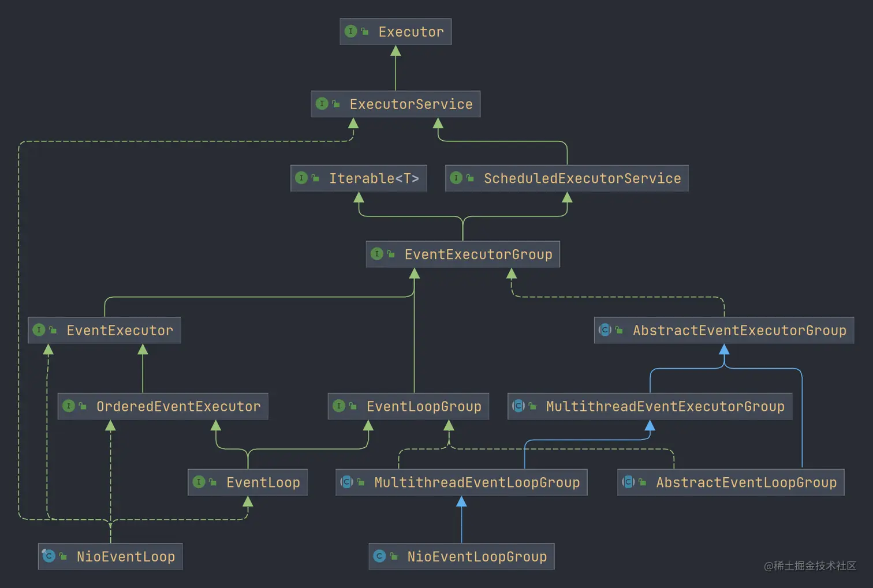Click the interface icon on EventExecutor

tap(39, 329)
